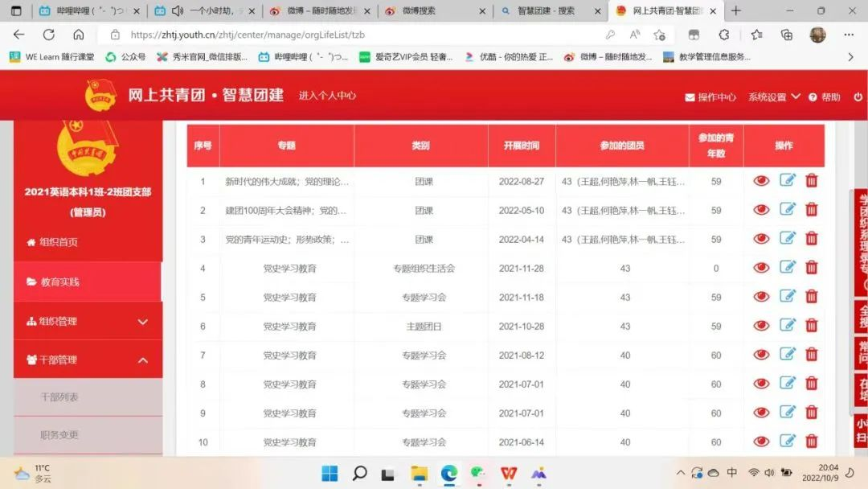The image size is (868, 489).
Task: Click edit icon for row 1 团课
Action: 788,181
